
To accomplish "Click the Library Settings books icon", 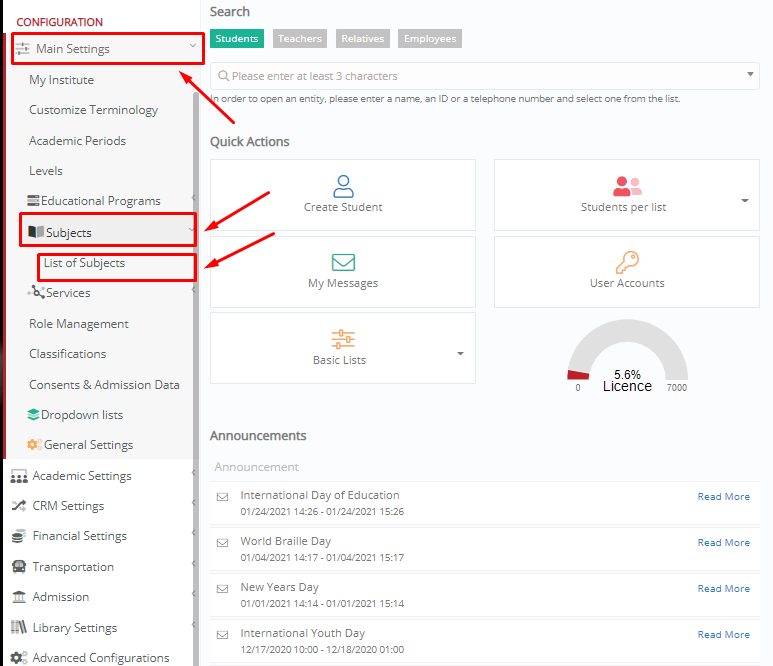I will coord(19,627).
